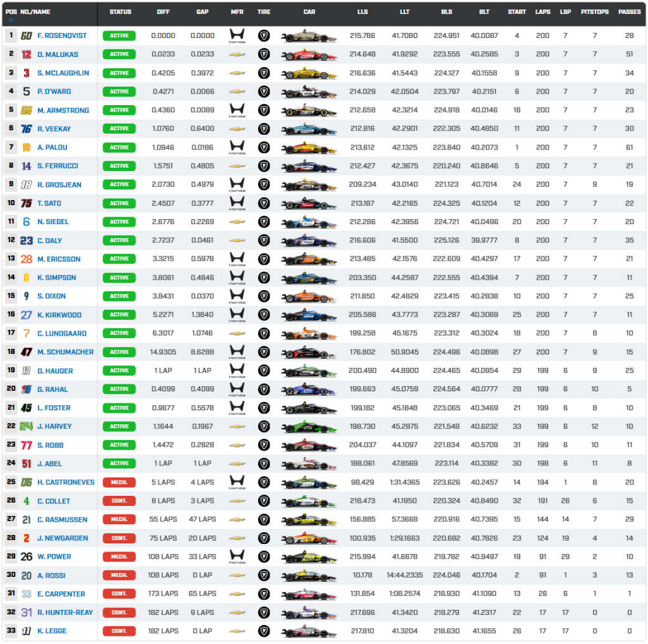Select Rosenqvist's last lap speed 215.786
This screenshot has width=648, height=644.
(x=363, y=35)
